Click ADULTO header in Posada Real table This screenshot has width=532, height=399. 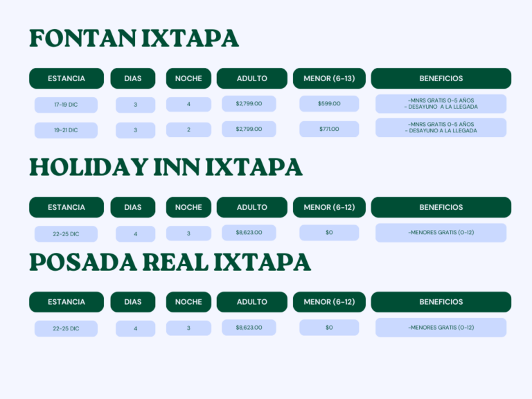coord(251,302)
